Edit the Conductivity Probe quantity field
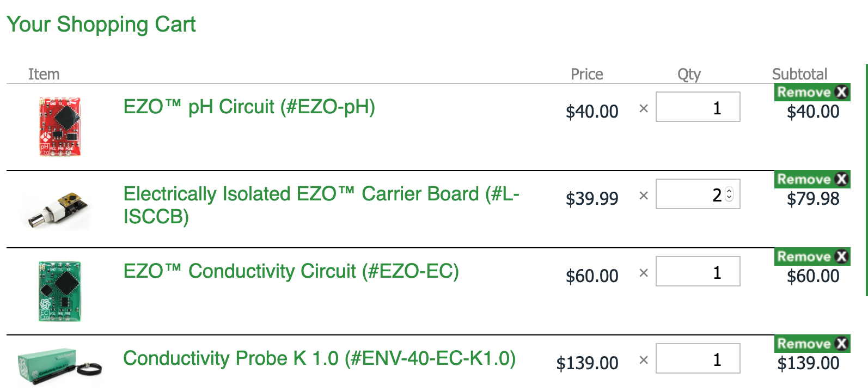 pyautogui.click(x=697, y=359)
